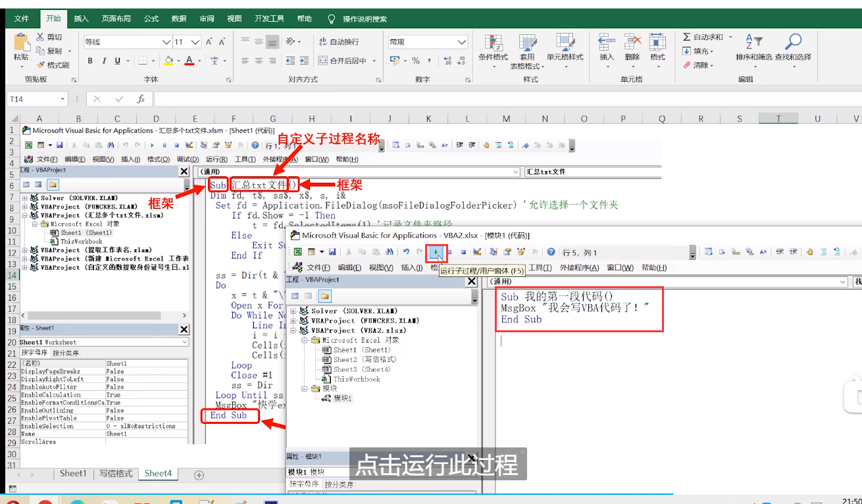The width and height of the screenshot is (862, 504).
Task: Click the run sub green play icon in VBA2.xlsx window
Action: click(x=436, y=251)
